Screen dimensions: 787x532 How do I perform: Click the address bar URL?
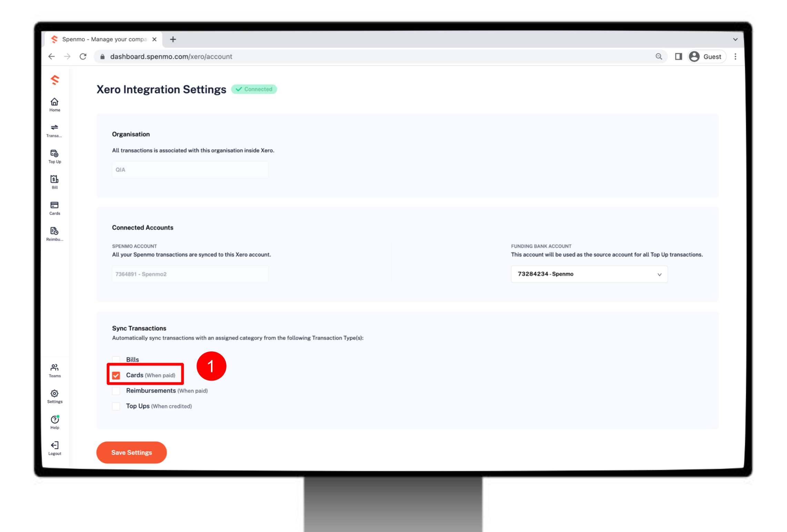[x=171, y=57]
